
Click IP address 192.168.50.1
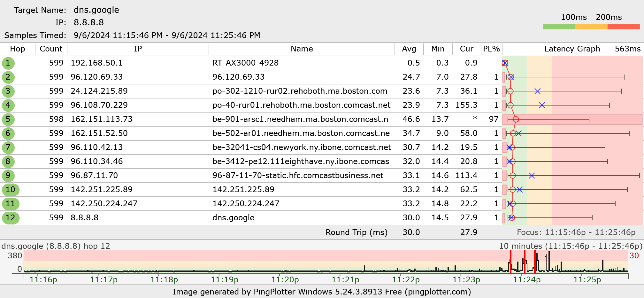click(x=97, y=63)
